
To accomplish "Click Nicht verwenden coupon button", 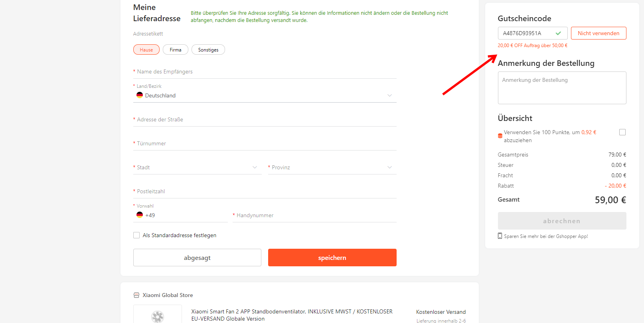I will 599,33.
